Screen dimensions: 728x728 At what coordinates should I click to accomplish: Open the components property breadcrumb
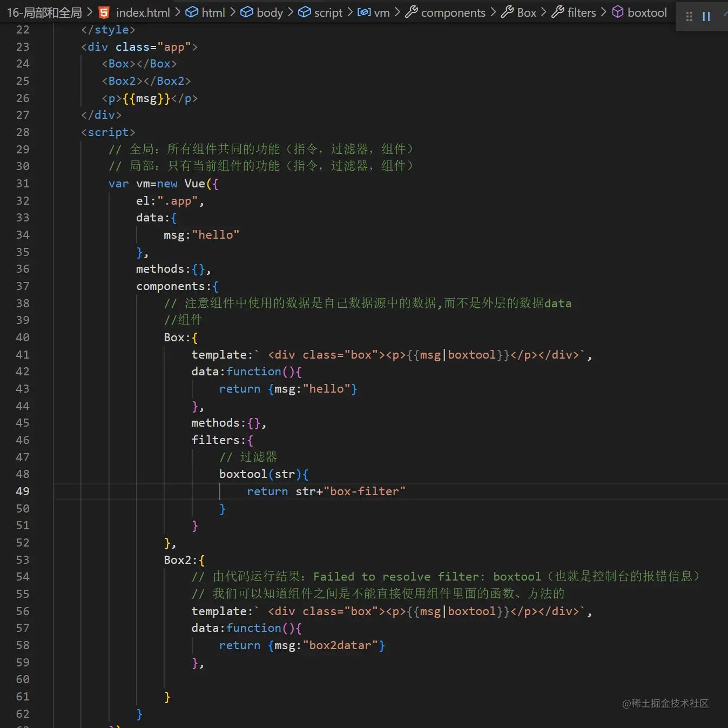tap(446, 12)
